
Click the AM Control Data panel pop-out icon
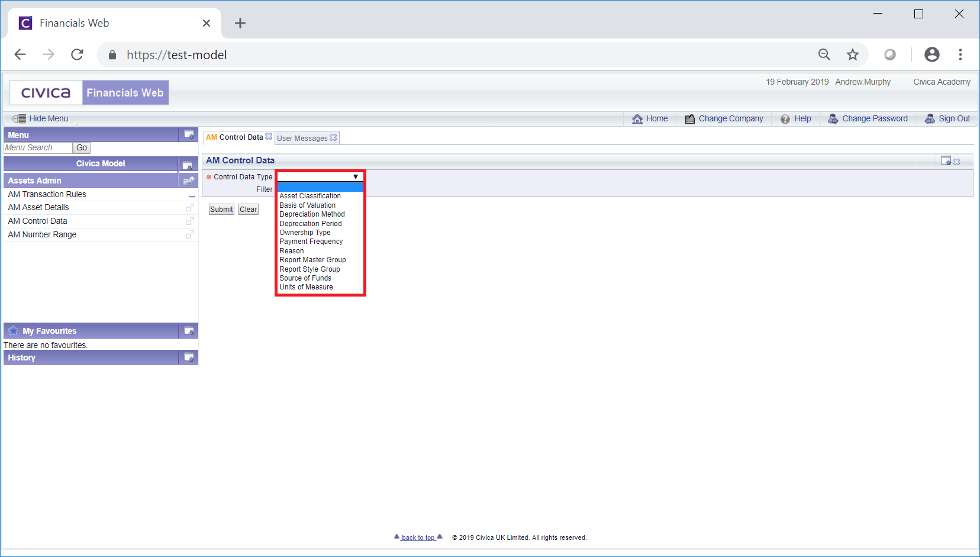click(946, 160)
